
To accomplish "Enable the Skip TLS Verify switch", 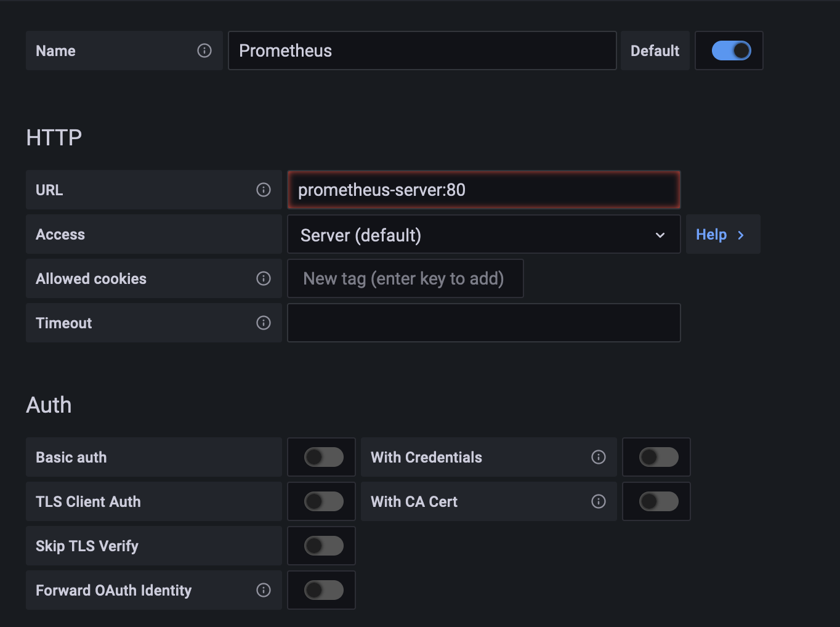I will point(324,546).
